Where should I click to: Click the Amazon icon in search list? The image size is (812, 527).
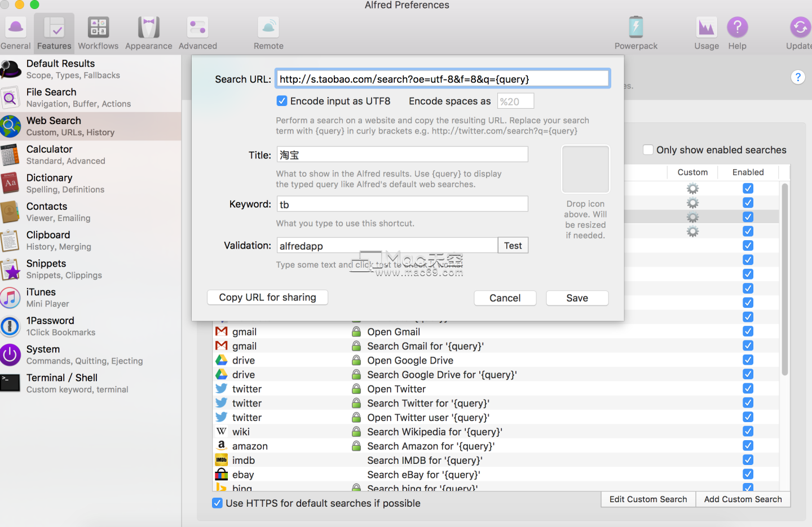click(x=222, y=445)
